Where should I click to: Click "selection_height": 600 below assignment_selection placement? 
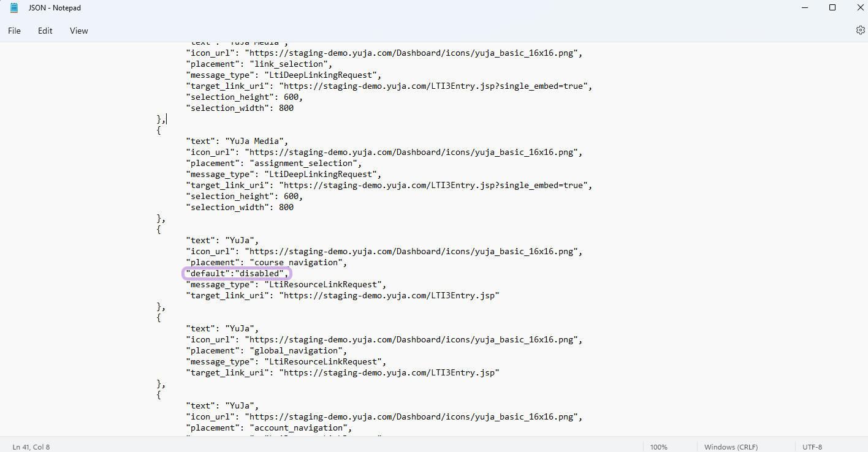point(245,197)
